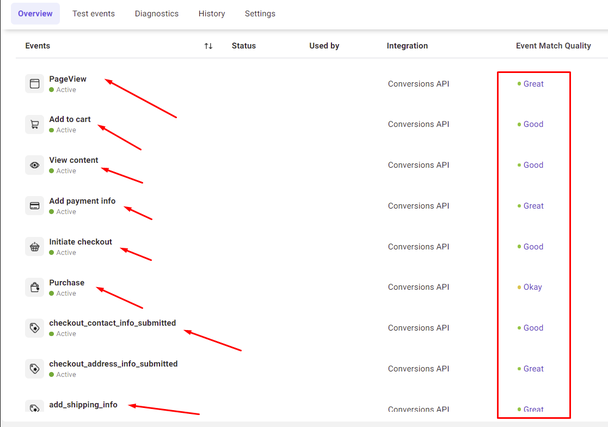This screenshot has width=608, height=427.
Task: Open the Purchase event
Action: (x=67, y=282)
